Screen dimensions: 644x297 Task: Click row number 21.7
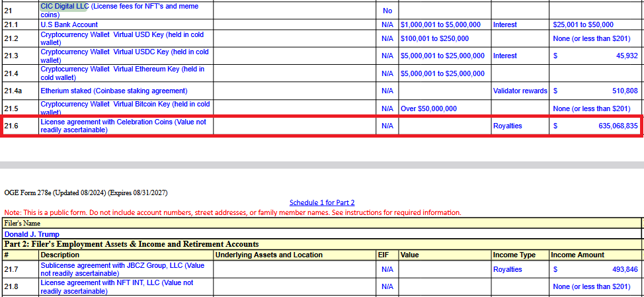coord(11,269)
